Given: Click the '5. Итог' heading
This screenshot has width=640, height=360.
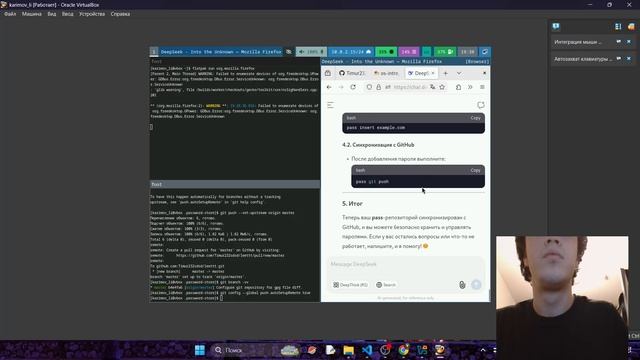Looking at the screenshot, I should click(352, 204).
